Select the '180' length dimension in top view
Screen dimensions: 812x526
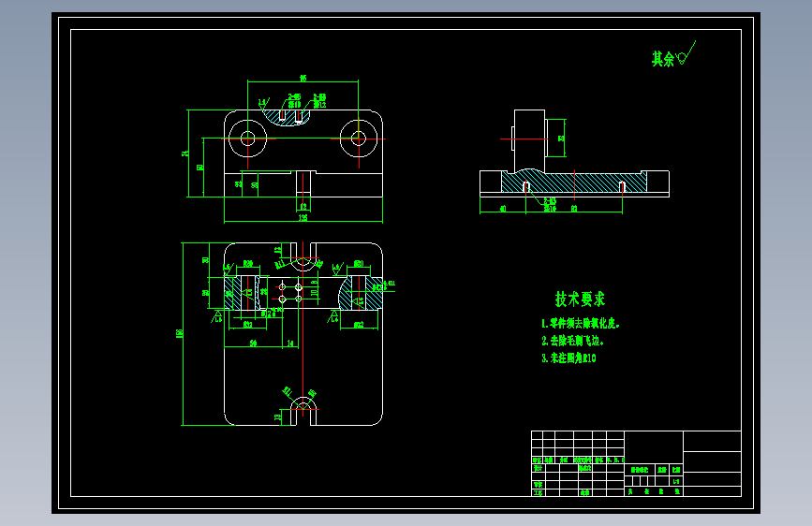(x=180, y=333)
